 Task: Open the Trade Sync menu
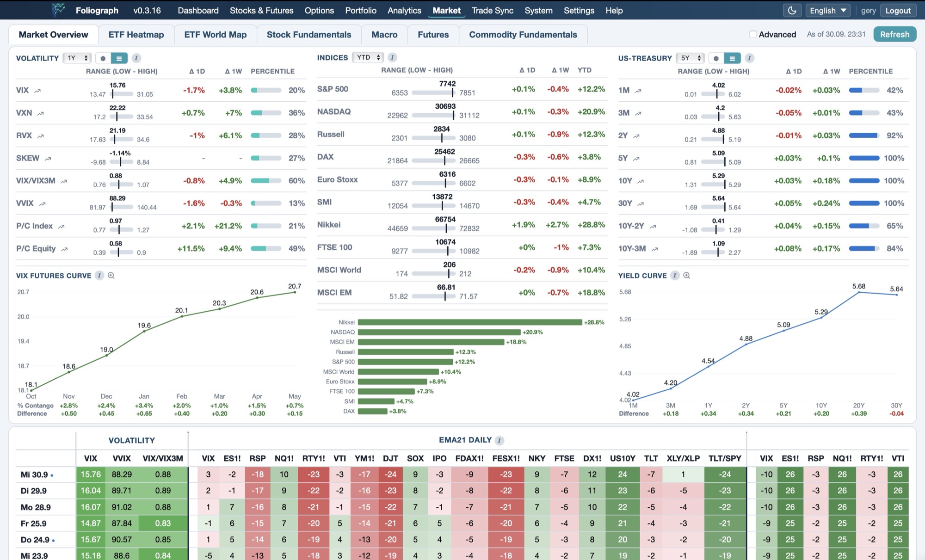pyautogui.click(x=493, y=10)
